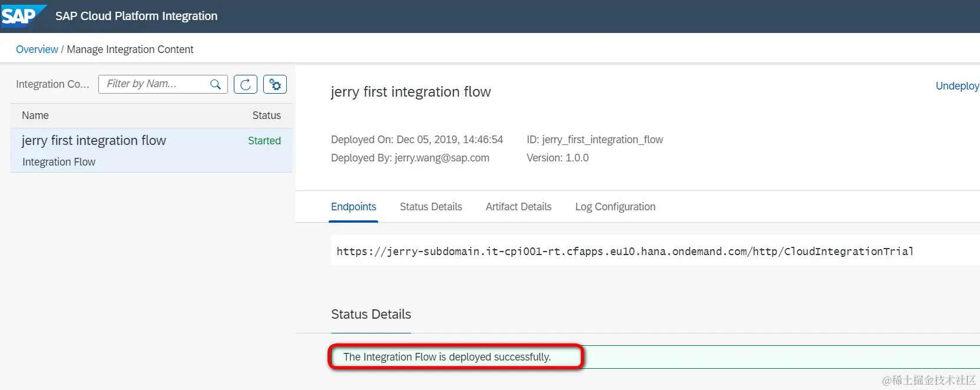Image resolution: width=980 pixels, height=390 pixels.
Task: Open the Artifact Details tab
Action: tap(518, 207)
